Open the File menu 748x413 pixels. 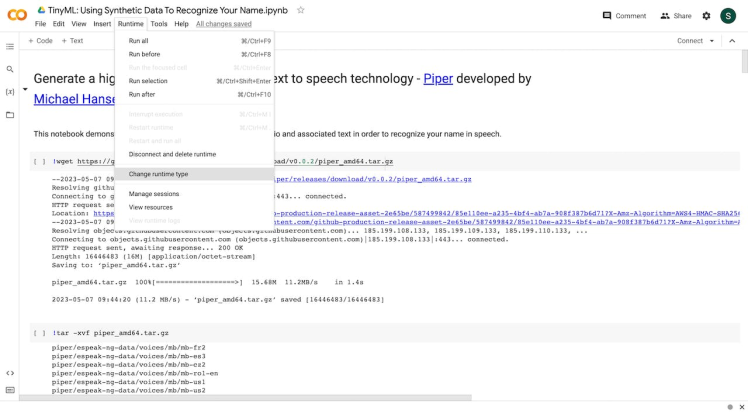41,24
